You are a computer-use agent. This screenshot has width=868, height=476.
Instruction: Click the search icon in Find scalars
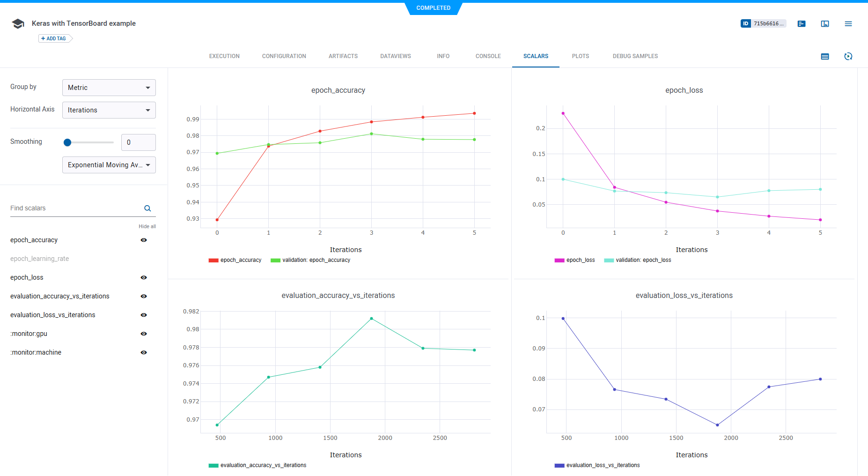[x=147, y=208]
